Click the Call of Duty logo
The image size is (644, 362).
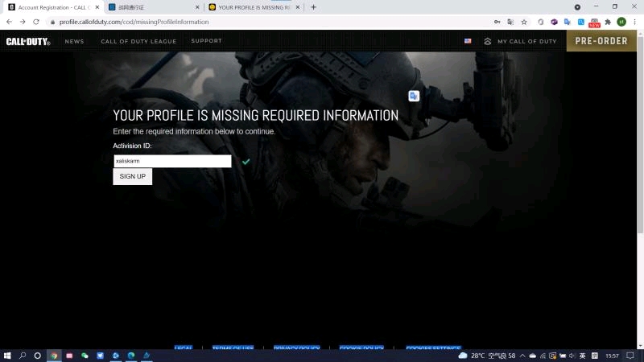(28, 42)
